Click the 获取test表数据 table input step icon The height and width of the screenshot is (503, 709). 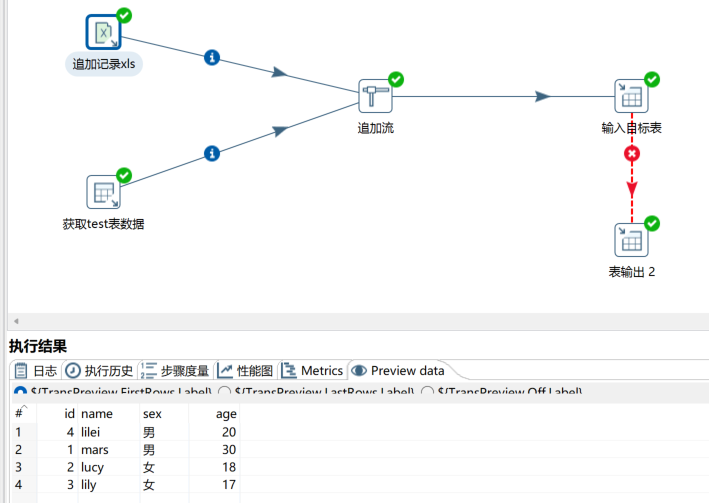[x=102, y=191]
